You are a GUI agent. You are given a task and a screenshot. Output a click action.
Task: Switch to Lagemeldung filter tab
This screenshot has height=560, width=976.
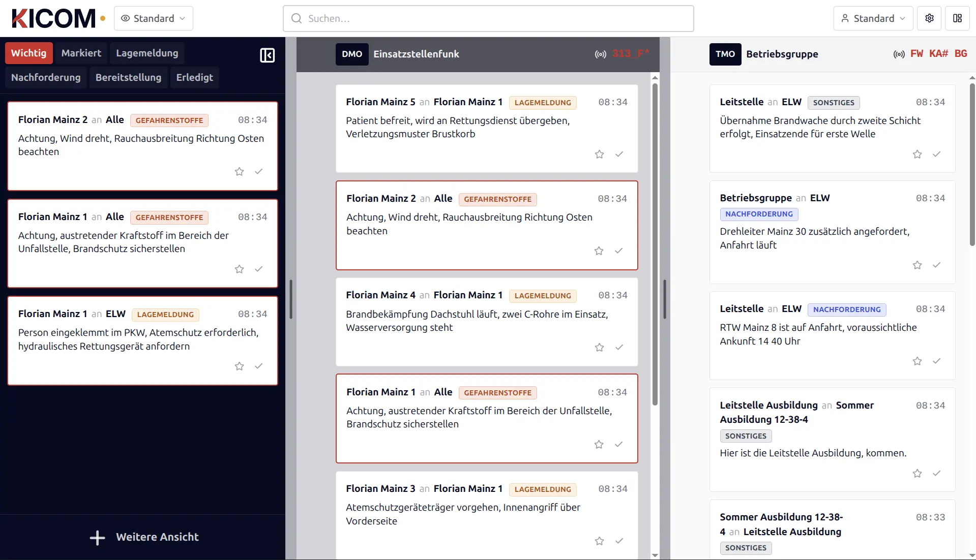pyautogui.click(x=147, y=53)
